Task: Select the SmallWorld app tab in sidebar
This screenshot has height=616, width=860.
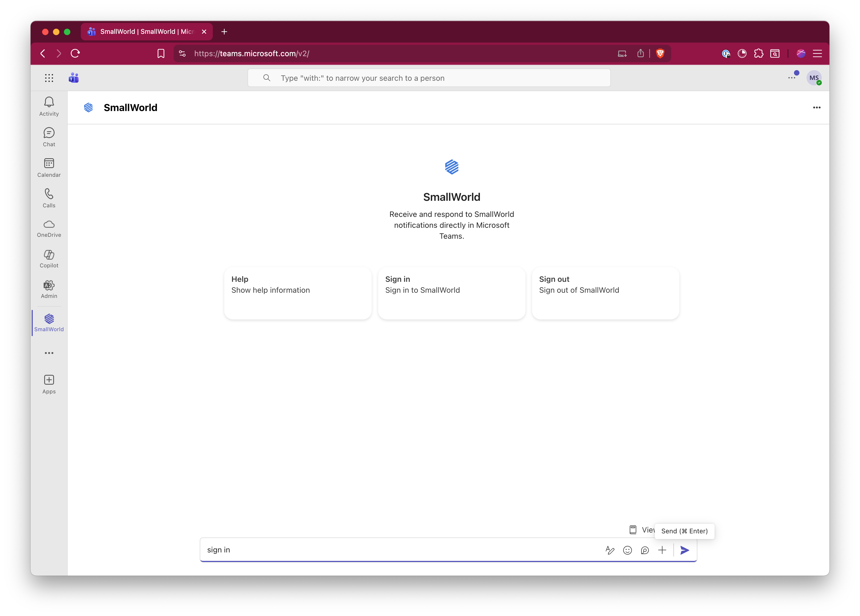Action: (x=49, y=322)
